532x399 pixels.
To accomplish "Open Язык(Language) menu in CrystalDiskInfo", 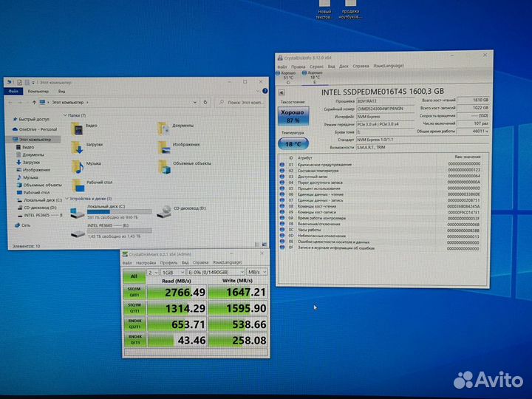I will (x=389, y=66).
